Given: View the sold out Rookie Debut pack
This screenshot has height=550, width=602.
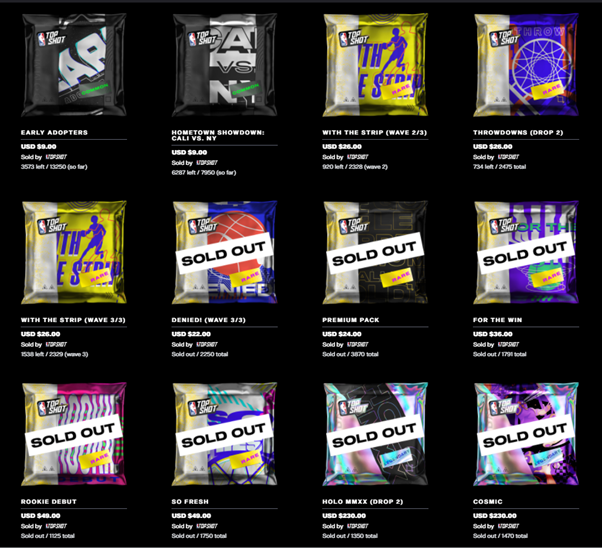Looking at the screenshot, I should tap(74, 434).
